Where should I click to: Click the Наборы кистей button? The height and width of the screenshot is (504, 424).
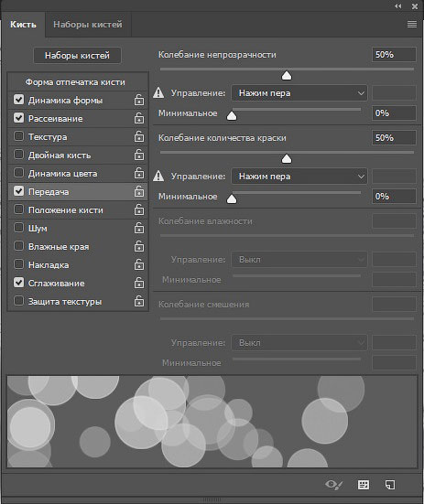click(77, 56)
